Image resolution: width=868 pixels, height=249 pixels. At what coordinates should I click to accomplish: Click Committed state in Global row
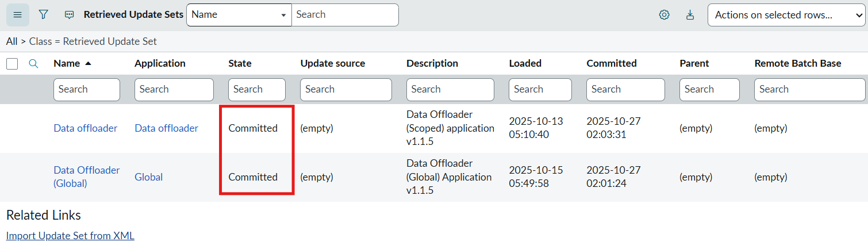[253, 177]
